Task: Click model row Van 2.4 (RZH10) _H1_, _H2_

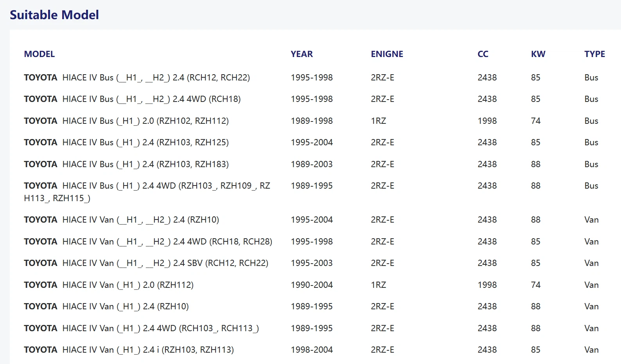Action: 122,219
